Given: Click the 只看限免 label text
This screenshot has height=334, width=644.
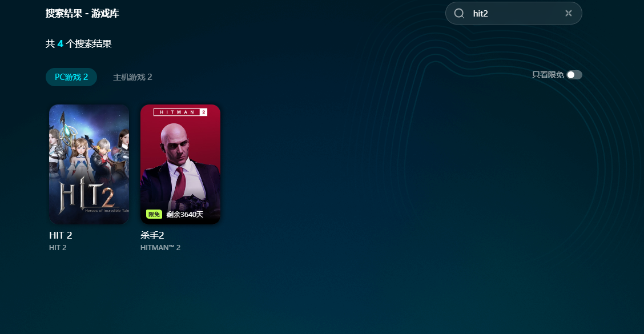Looking at the screenshot, I should [548, 75].
